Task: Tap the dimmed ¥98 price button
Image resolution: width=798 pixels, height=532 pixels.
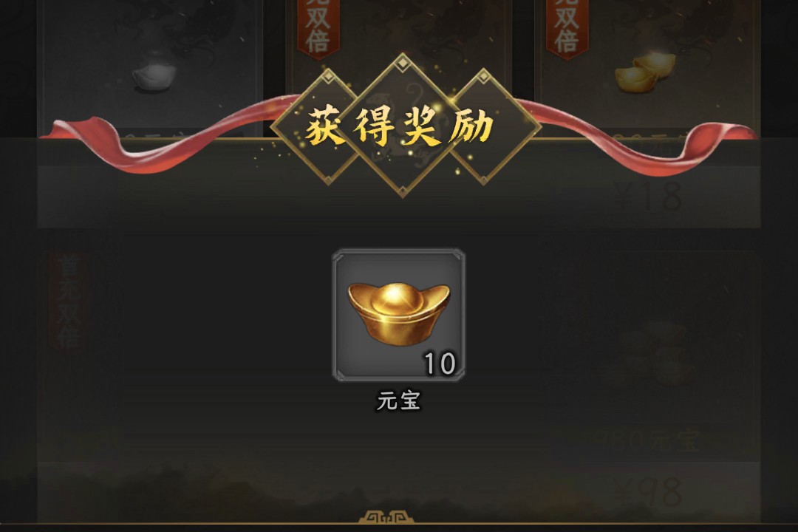Action: coord(649,492)
